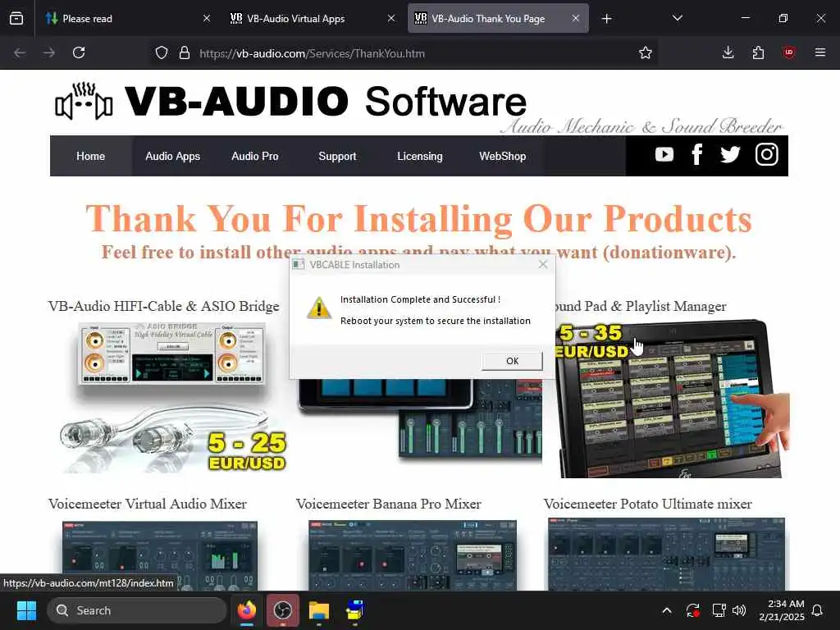Screen dimensions: 840x630
Task: Reload the current page
Action: point(79,52)
